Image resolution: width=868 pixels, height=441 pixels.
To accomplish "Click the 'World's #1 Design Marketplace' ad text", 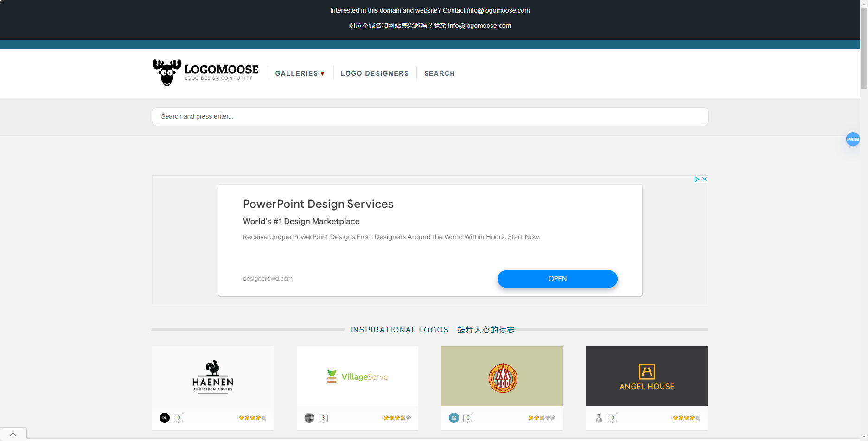I will point(301,222).
